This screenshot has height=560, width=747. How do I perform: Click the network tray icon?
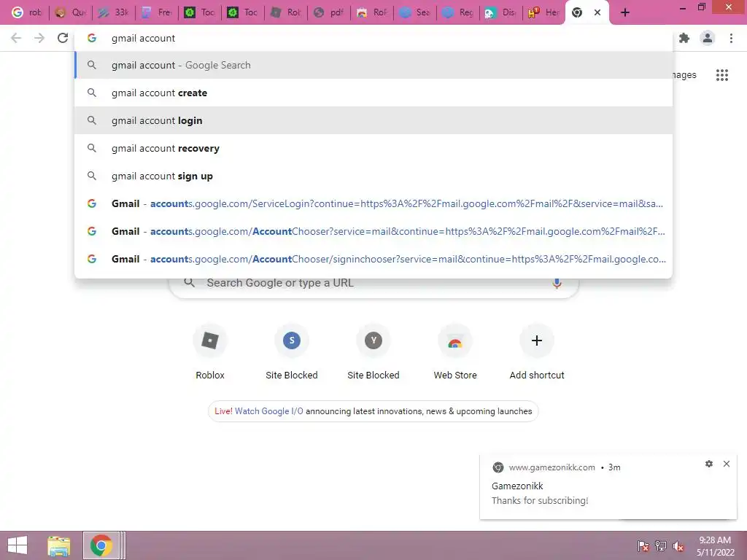pyautogui.click(x=661, y=546)
